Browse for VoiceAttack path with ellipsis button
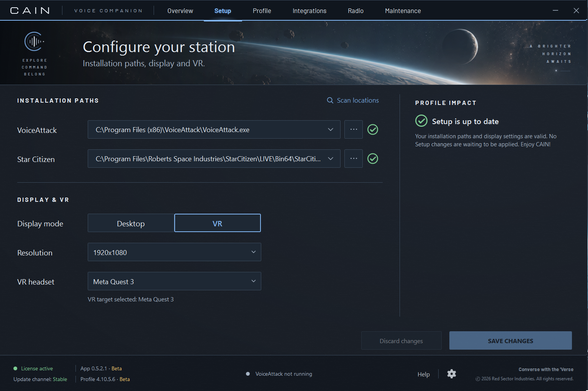Screen dimensions: 588x391 [354, 129]
